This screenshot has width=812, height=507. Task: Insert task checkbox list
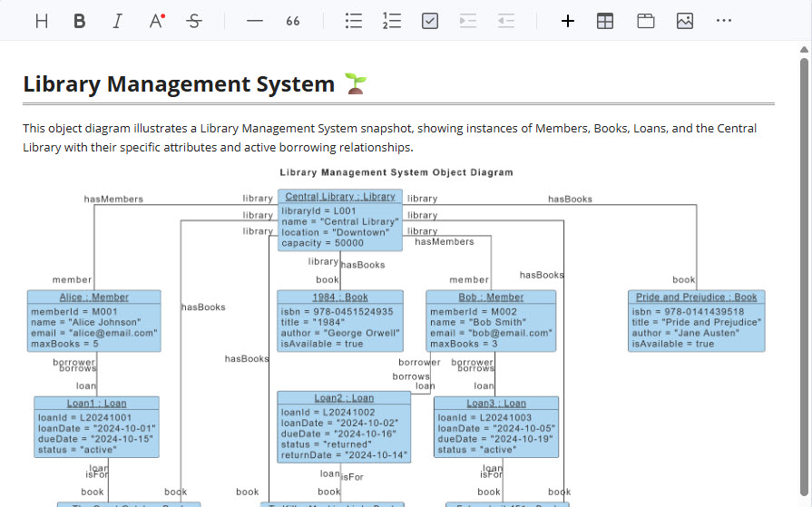(x=430, y=21)
